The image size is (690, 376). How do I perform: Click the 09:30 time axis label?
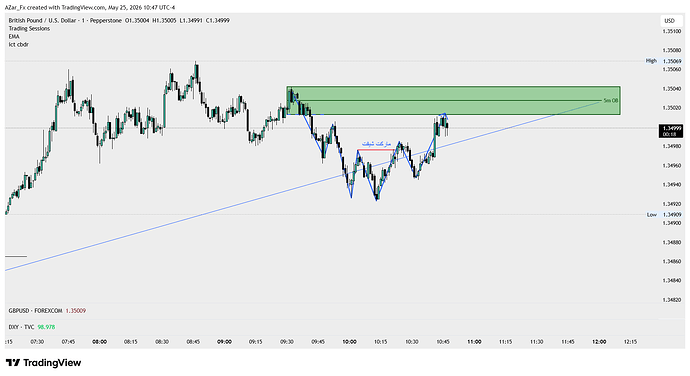(x=287, y=342)
